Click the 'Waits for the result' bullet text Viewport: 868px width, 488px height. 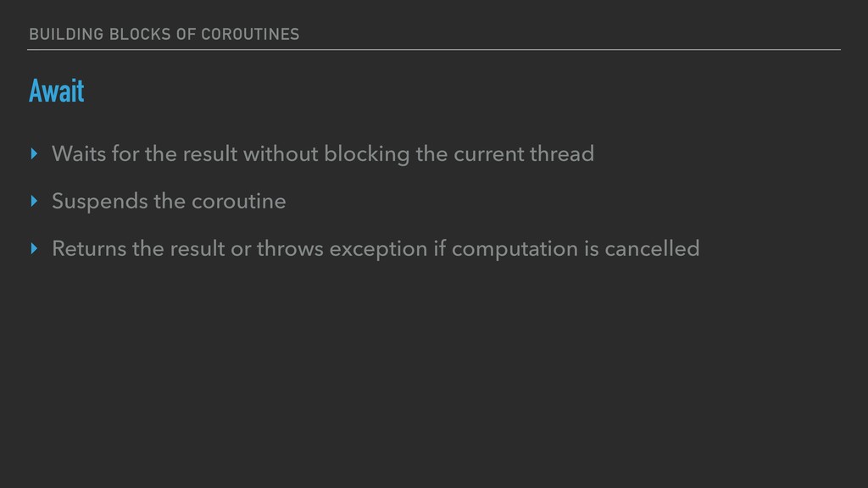point(323,154)
